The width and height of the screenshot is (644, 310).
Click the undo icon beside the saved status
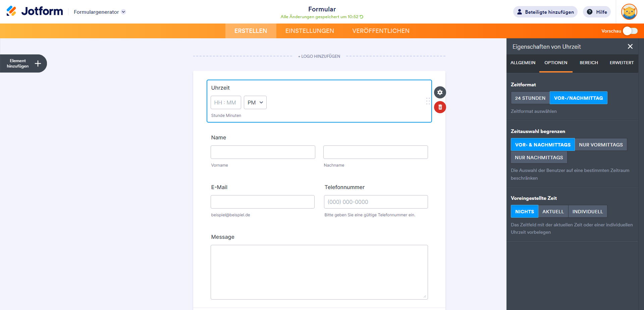[x=362, y=17]
